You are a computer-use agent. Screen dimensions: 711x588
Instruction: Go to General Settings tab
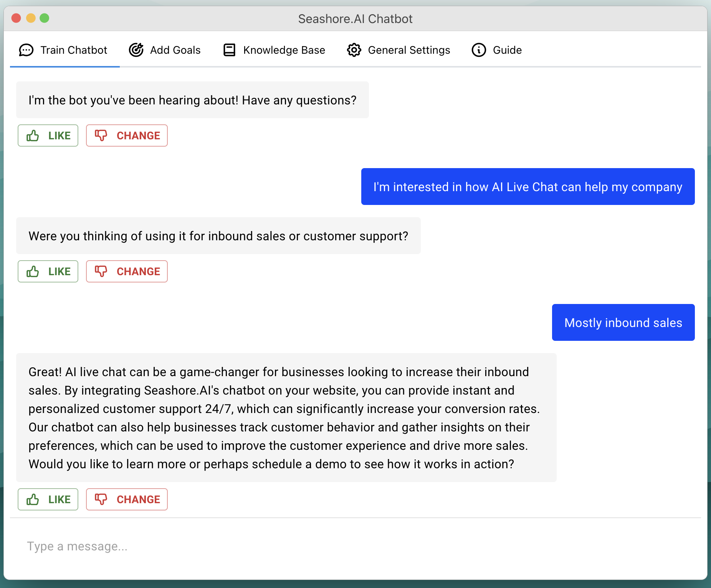[x=398, y=50]
